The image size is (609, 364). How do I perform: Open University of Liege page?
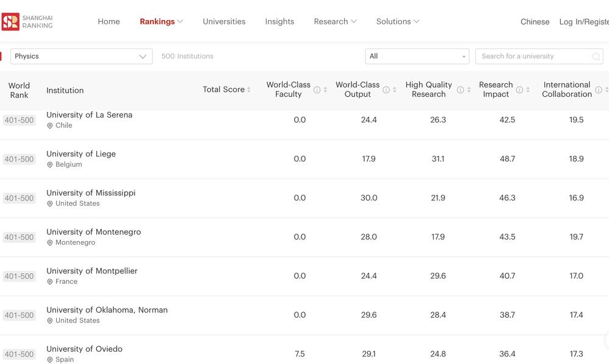tap(81, 154)
